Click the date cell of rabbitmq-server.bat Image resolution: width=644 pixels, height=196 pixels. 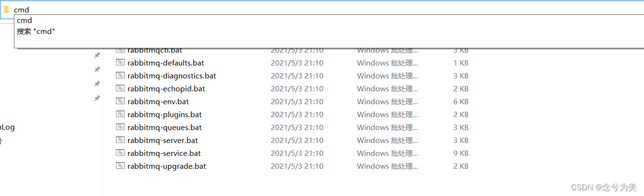pos(297,140)
